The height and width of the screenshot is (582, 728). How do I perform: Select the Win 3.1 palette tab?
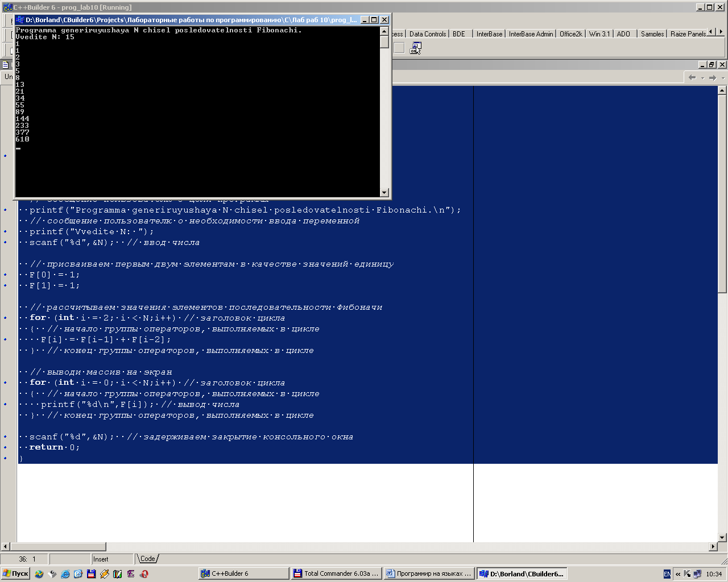[x=599, y=34]
